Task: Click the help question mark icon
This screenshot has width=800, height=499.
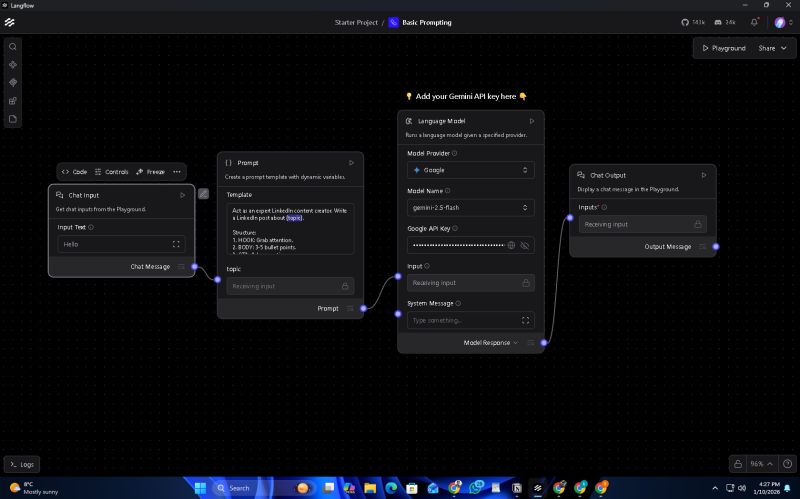Action: (x=787, y=464)
